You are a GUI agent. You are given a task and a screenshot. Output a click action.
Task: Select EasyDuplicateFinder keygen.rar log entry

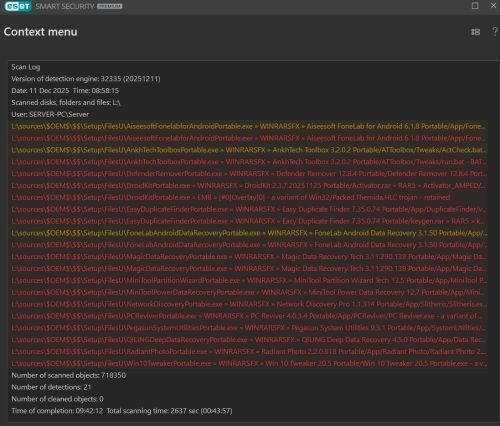point(248,221)
